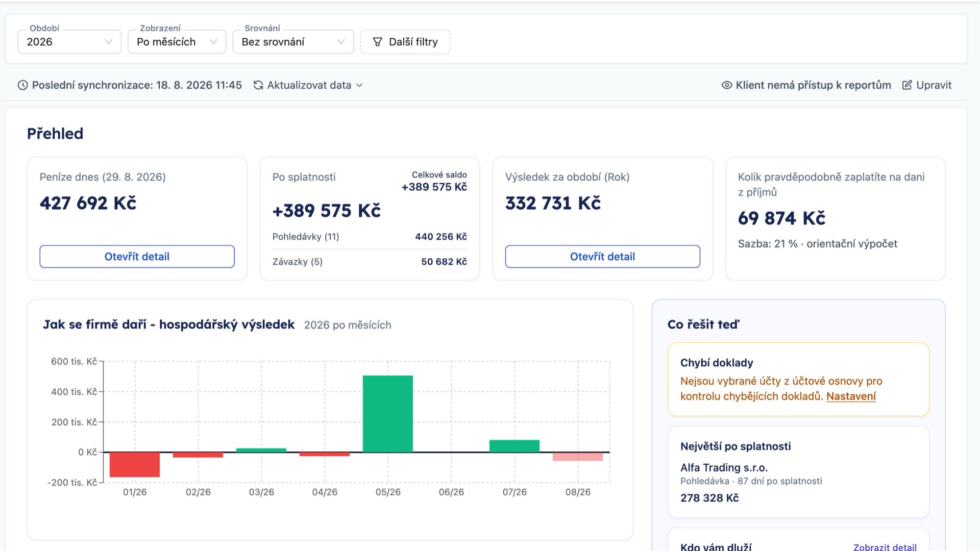Click the 02/26 red bar in chart
The height and width of the screenshot is (551, 980).
[x=198, y=455]
